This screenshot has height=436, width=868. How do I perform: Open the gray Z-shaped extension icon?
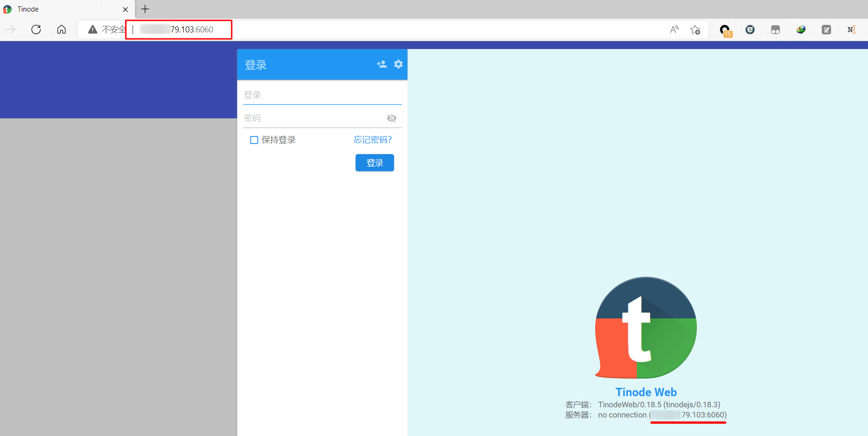coord(826,30)
